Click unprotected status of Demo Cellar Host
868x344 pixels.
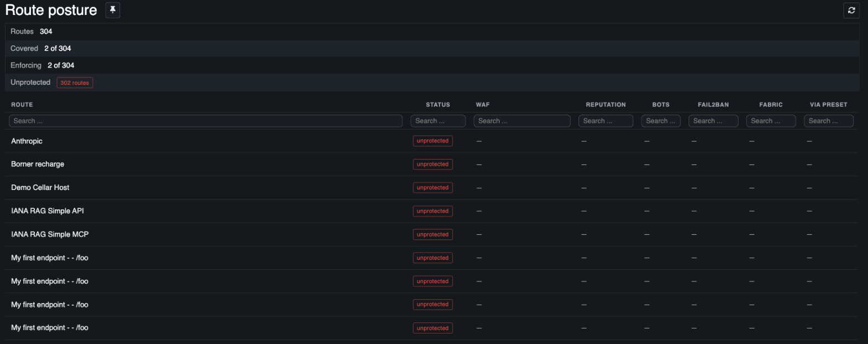pos(433,188)
